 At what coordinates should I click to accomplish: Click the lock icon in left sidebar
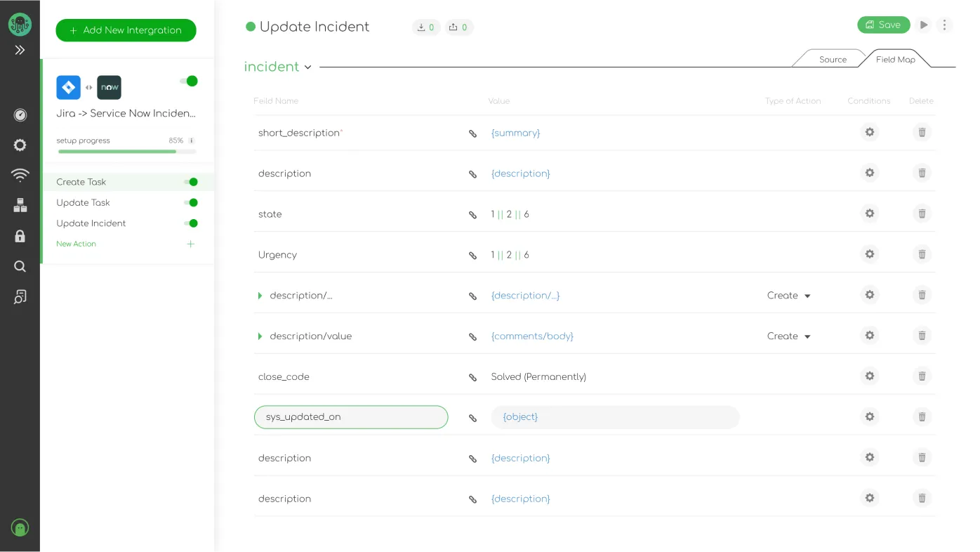[x=20, y=236]
